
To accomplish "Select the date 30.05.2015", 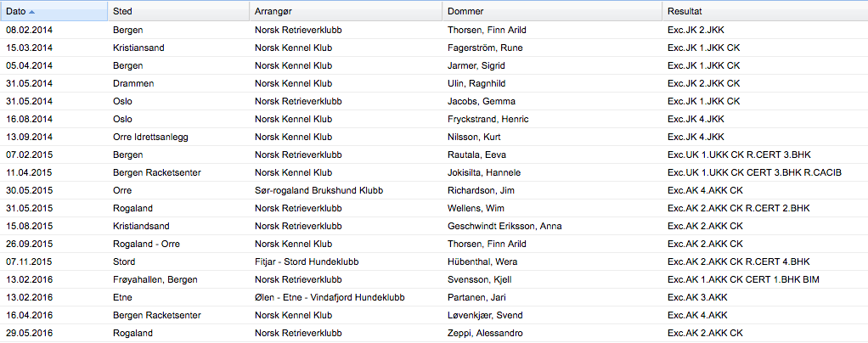I will (x=30, y=191).
